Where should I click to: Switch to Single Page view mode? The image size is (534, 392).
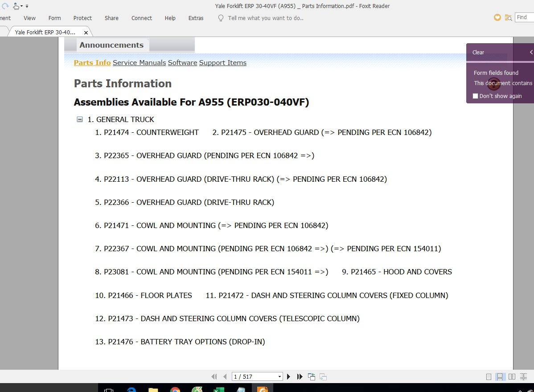pyautogui.click(x=489, y=377)
